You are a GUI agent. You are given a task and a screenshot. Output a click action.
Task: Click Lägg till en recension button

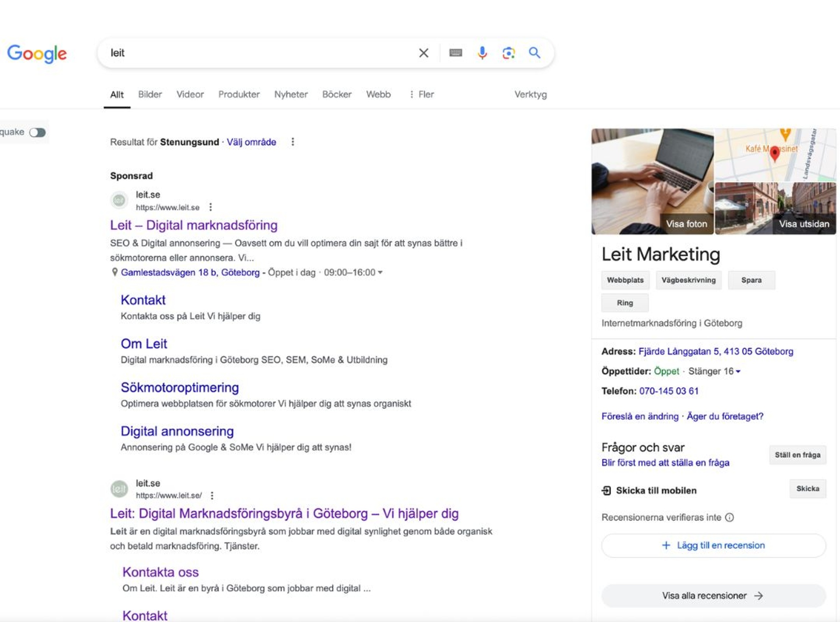coord(713,545)
